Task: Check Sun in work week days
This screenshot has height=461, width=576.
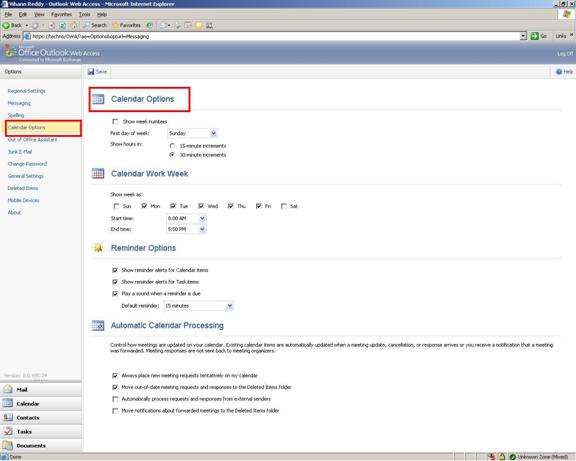Action: point(116,206)
